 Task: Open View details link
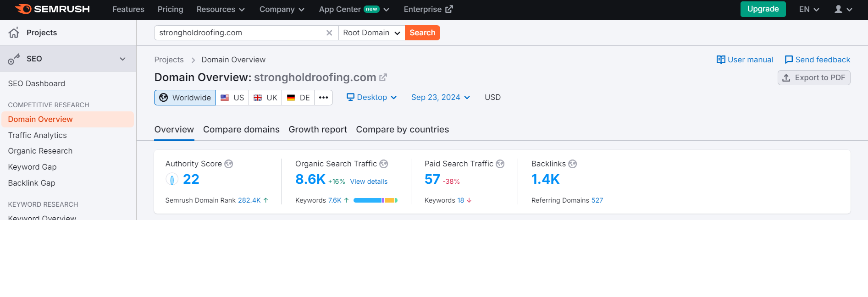pyautogui.click(x=369, y=181)
